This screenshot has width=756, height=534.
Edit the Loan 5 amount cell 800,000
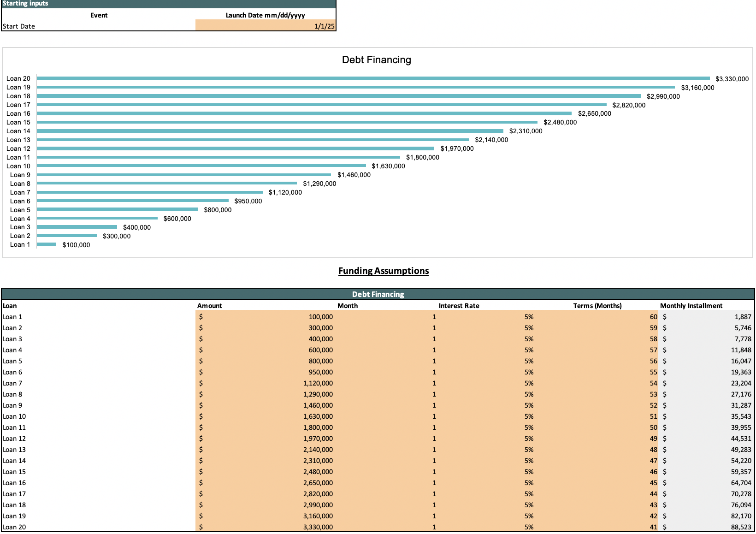(x=266, y=361)
